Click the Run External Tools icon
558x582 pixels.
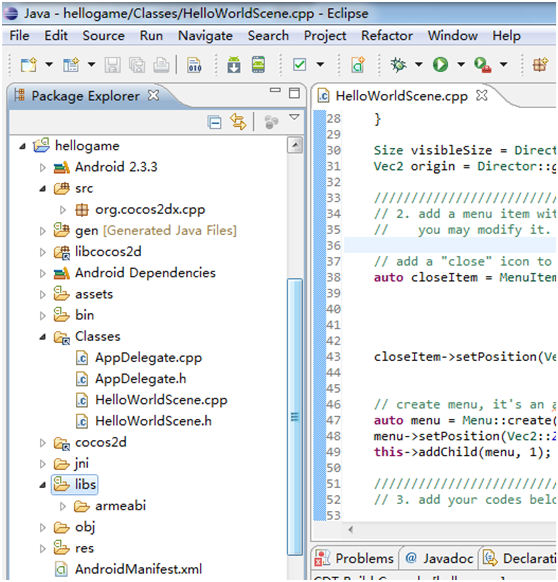(x=483, y=65)
